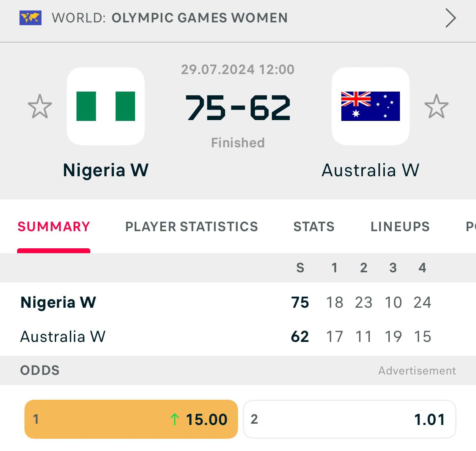Expand the league chevron arrow
Screen dimensions: 476x451
pos(450,18)
